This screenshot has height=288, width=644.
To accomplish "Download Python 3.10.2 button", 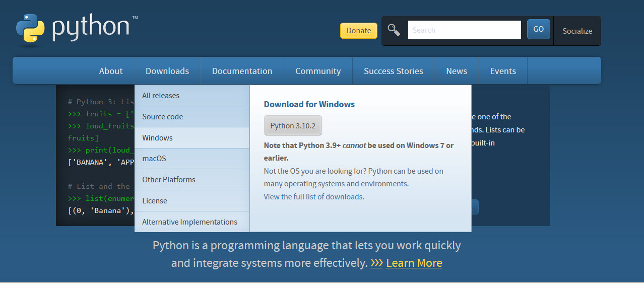I will click(x=293, y=126).
